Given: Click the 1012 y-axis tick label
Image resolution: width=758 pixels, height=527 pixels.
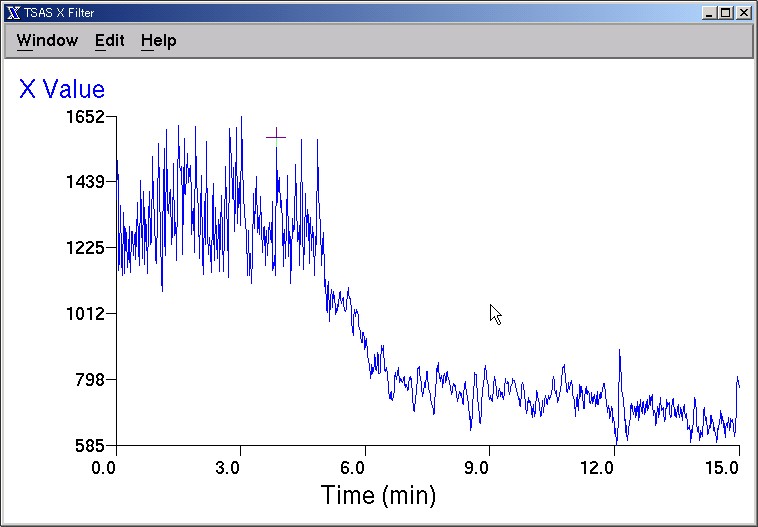Looking at the screenshot, I should point(85,314).
